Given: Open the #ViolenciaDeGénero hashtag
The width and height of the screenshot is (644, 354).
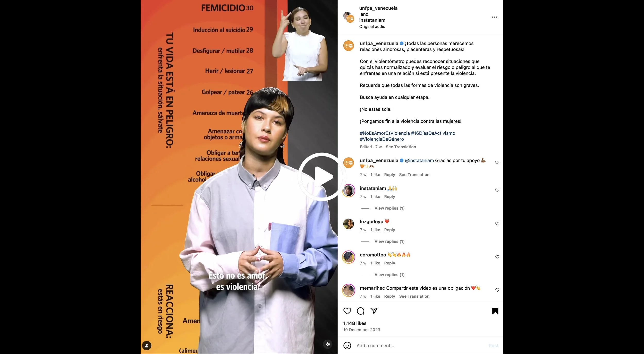Looking at the screenshot, I should coord(382,139).
